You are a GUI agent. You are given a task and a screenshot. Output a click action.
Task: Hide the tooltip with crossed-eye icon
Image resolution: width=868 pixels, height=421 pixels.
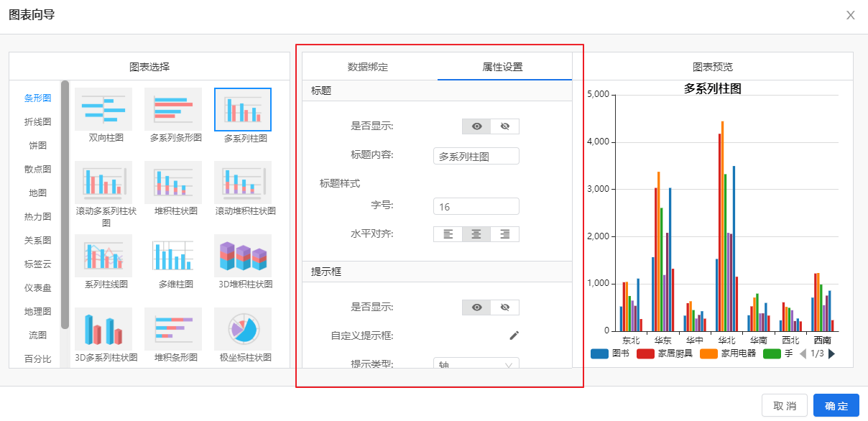504,307
